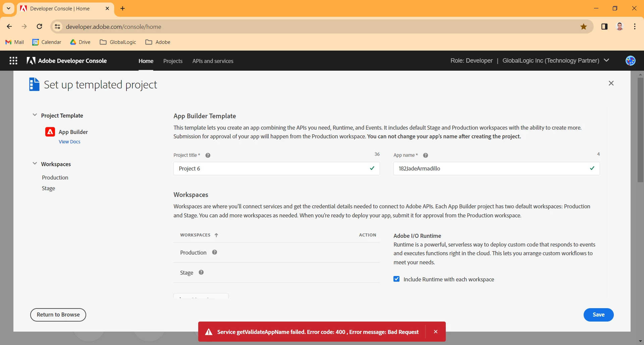Go forward in browser history
644x345 pixels.
[24, 26]
